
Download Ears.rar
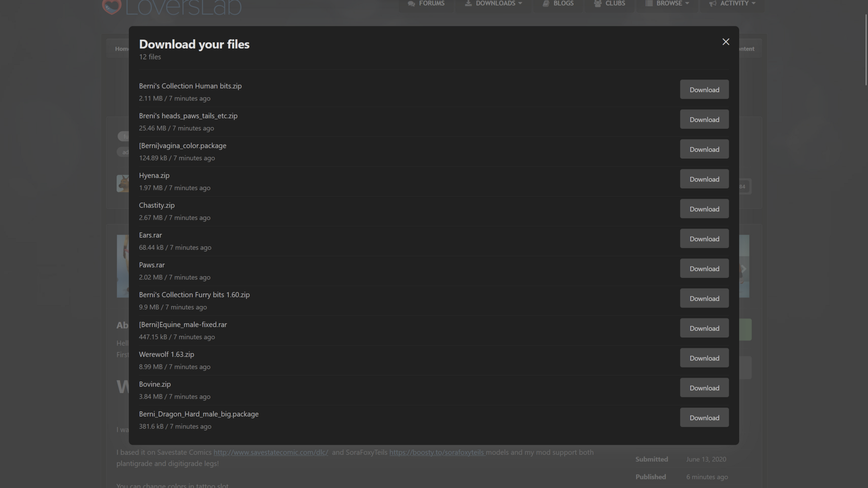(x=704, y=239)
